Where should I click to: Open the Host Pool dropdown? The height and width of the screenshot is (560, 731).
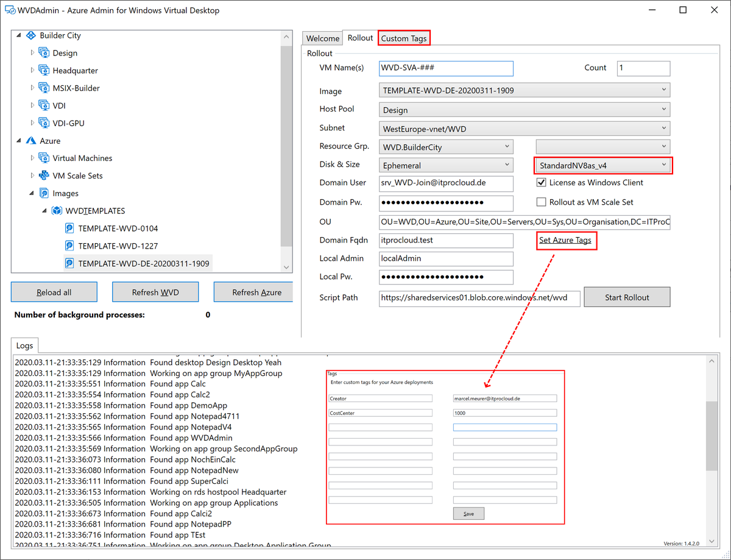coord(524,110)
